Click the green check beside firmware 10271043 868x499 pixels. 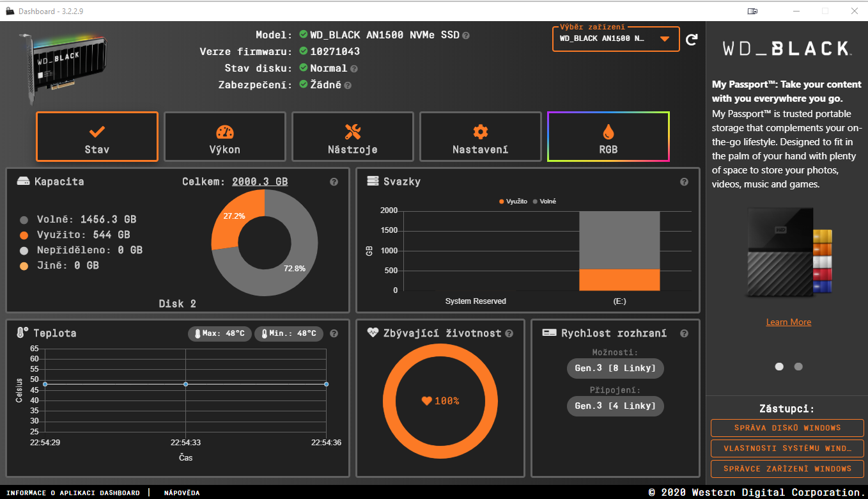point(303,51)
